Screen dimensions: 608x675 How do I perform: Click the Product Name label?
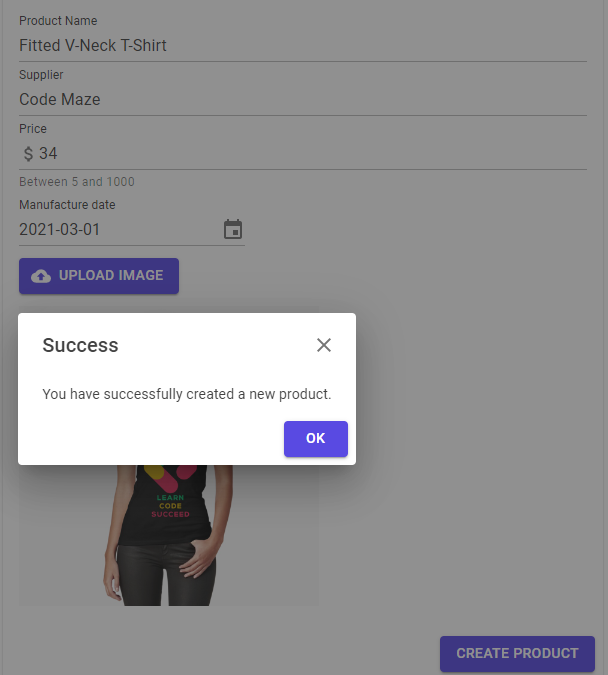tap(58, 21)
